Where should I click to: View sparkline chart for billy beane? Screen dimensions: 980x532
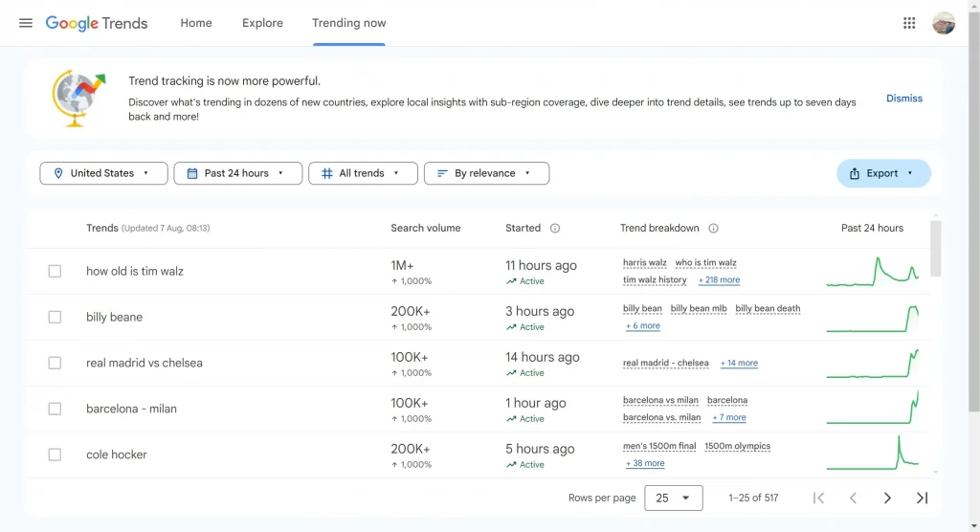[x=873, y=318]
